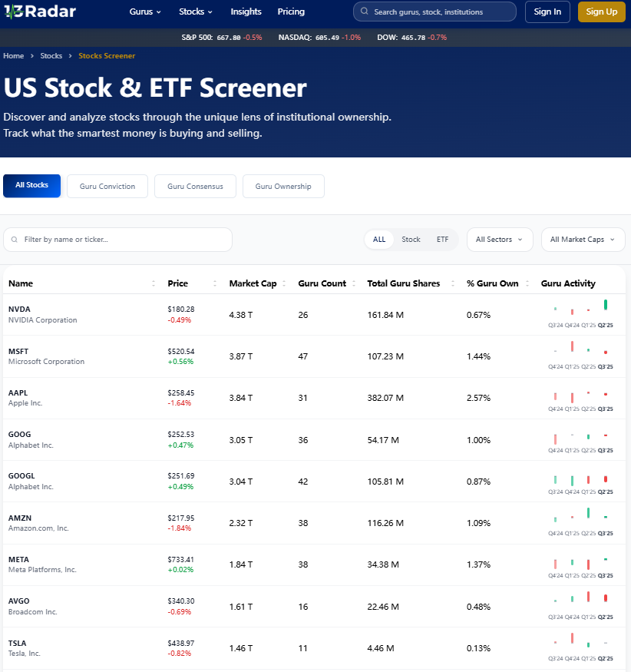The width and height of the screenshot is (631, 672).
Task: Click the S&P 500 ticker value
Action: pyautogui.click(x=228, y=38)
